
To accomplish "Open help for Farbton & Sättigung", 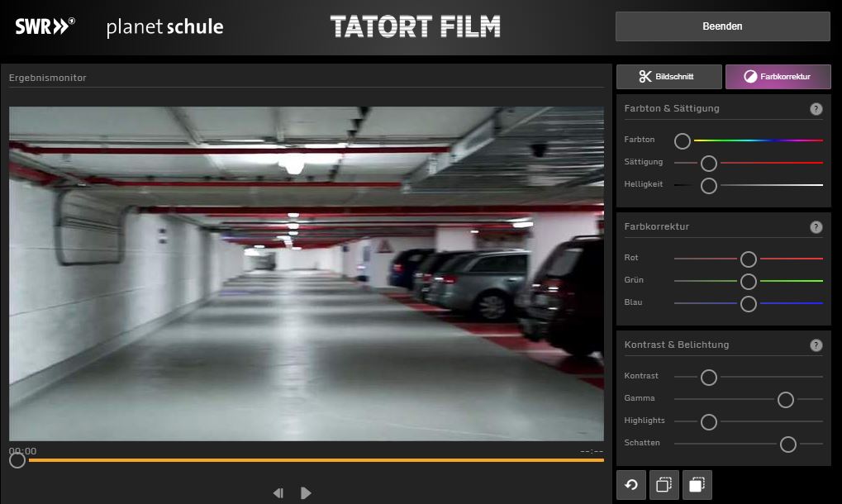I will [x=816, y=109].
